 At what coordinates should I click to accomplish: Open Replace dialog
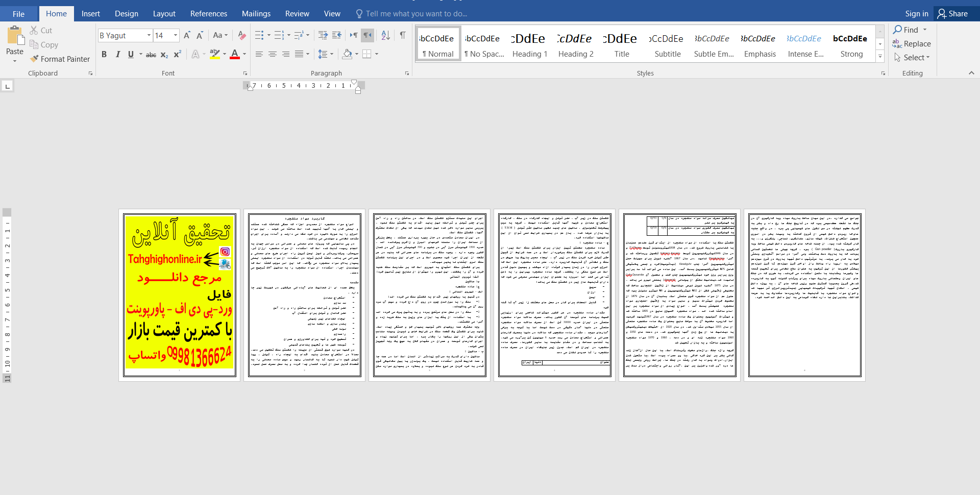point(912,44)
